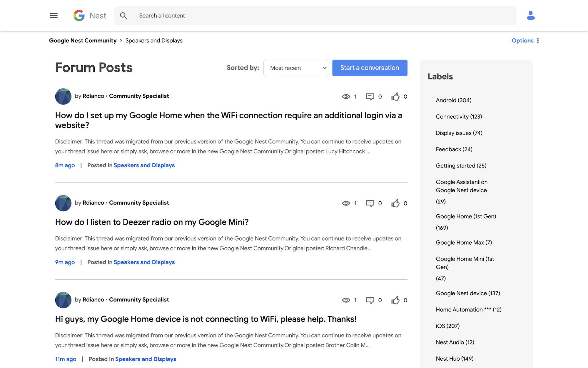This screenshot has width=588, height=368.
Task: Click Rdianco's avatar on the first post
Action: (63, 96)
